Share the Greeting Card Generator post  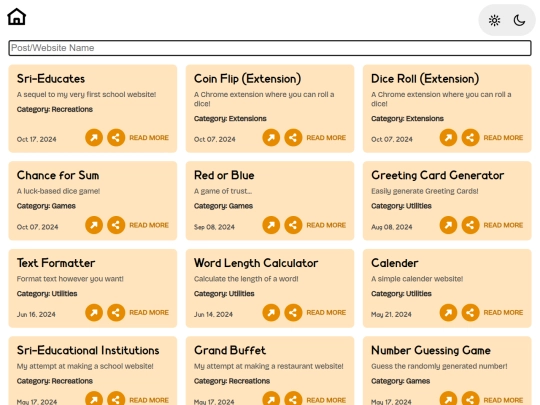[470, 225]
